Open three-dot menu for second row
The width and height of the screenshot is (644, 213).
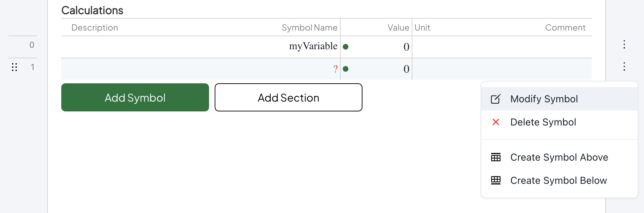pyautogui.click(x=624, y=66)
